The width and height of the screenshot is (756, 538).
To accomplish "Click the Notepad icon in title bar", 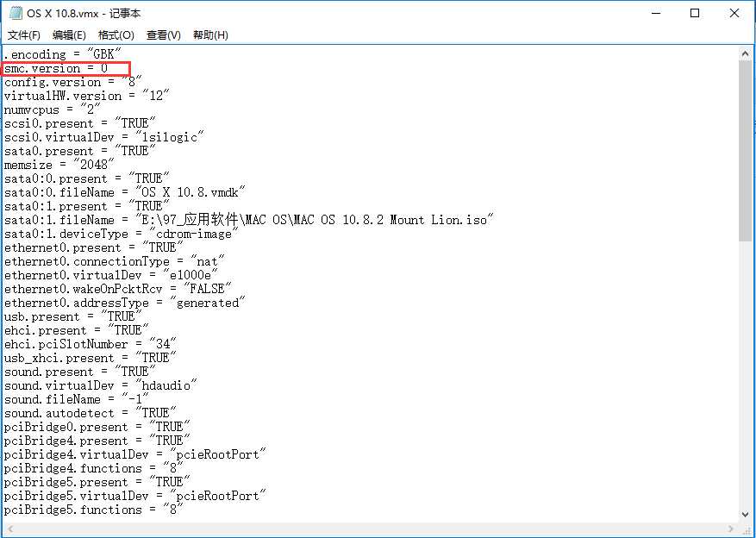I will (16, 13).
